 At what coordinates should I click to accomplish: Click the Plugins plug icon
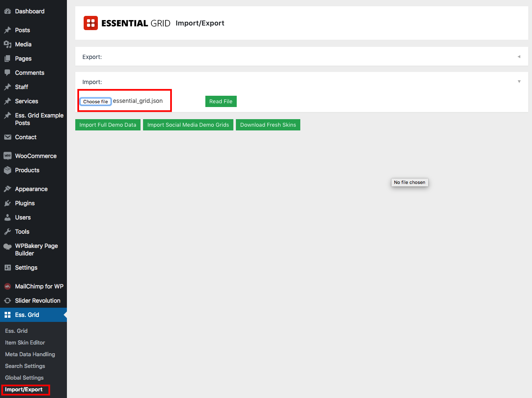pyautogui.click(x=8, y=203)
